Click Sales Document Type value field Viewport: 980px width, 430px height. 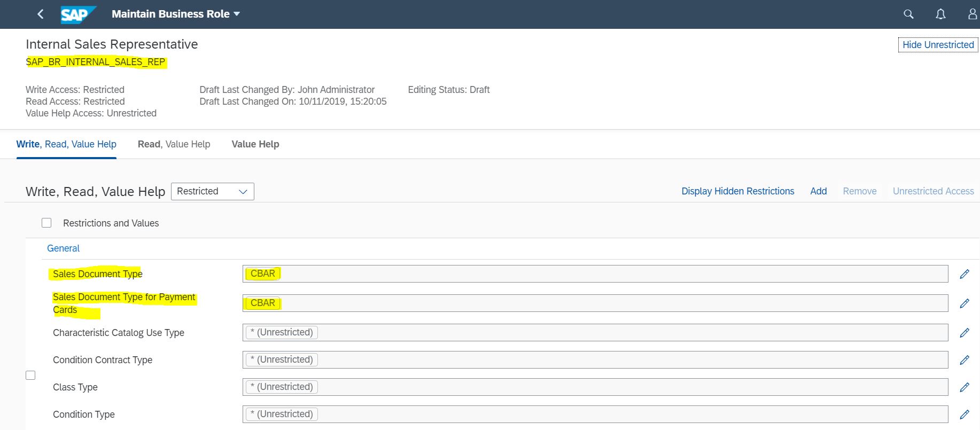595,274
